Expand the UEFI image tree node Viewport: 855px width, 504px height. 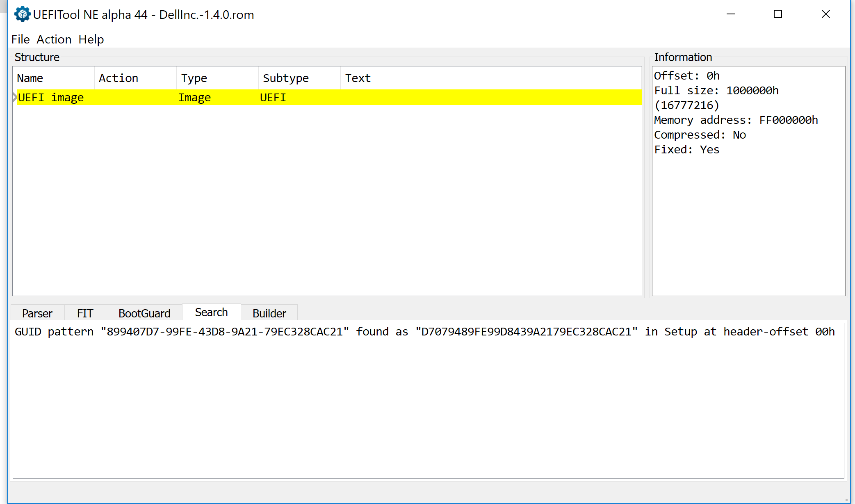point(15,98)
